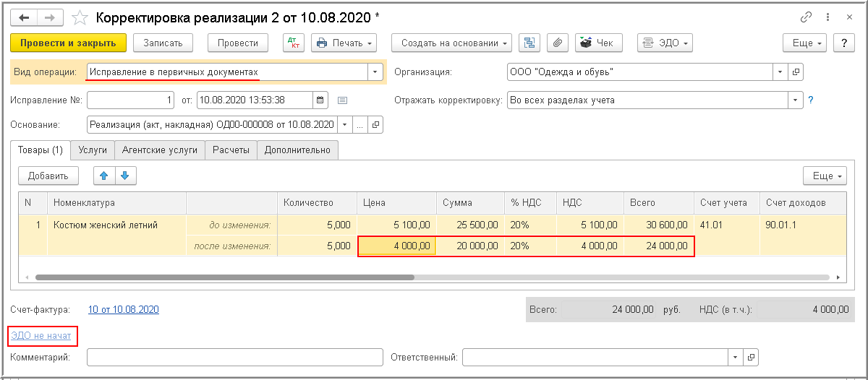
Task: Copy link to document icon
Action: pyautogui.click(x=807, y=17)
